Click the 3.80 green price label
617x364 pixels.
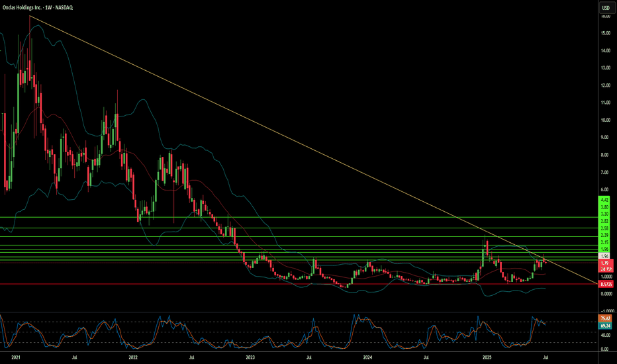click(x=605, y=207)
